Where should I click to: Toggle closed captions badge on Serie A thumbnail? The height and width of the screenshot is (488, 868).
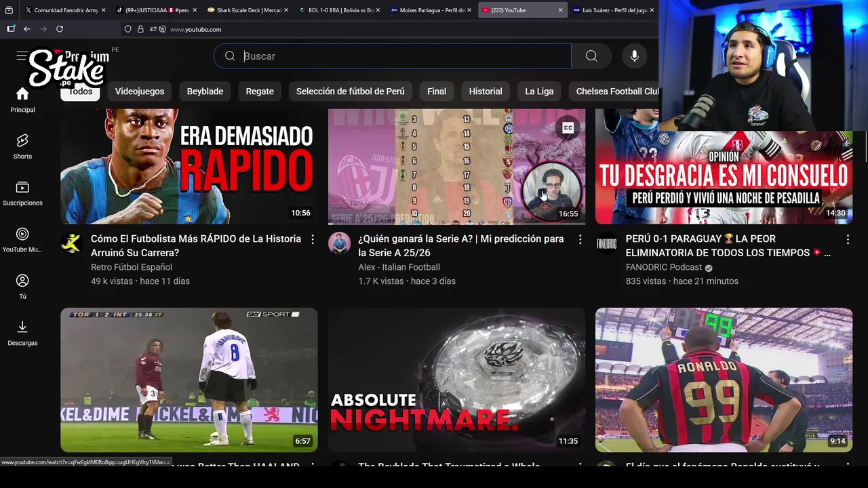pyautogui.click(x=568, y=127)
